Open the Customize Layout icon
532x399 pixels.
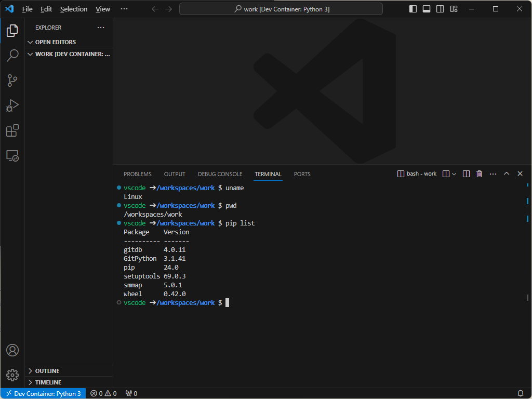[x=454, y=9]
